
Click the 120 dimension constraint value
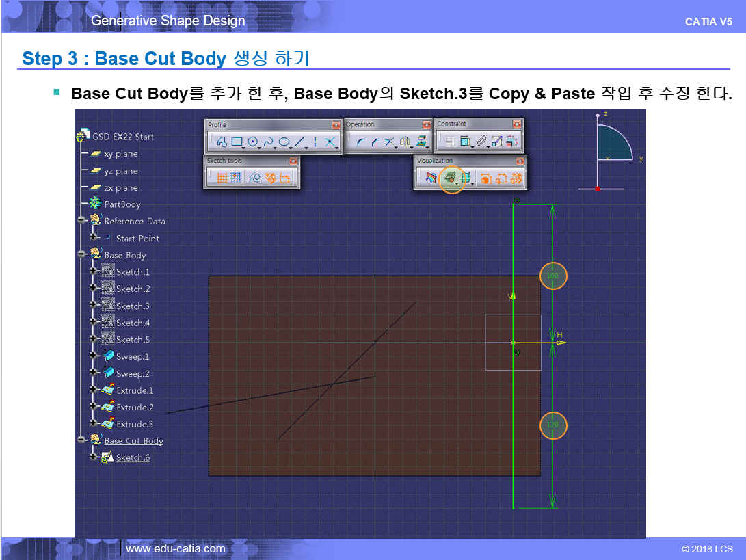coord(553,425)
